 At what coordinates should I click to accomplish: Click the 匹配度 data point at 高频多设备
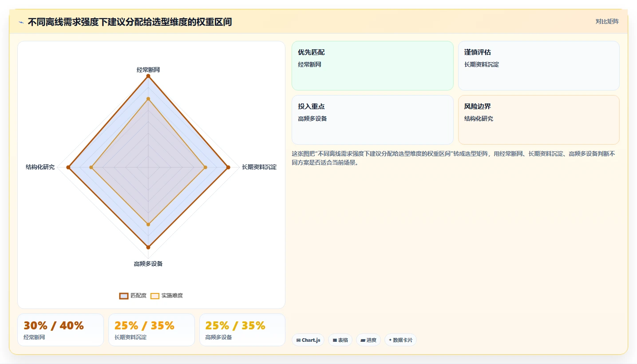[x=148, y=247]
